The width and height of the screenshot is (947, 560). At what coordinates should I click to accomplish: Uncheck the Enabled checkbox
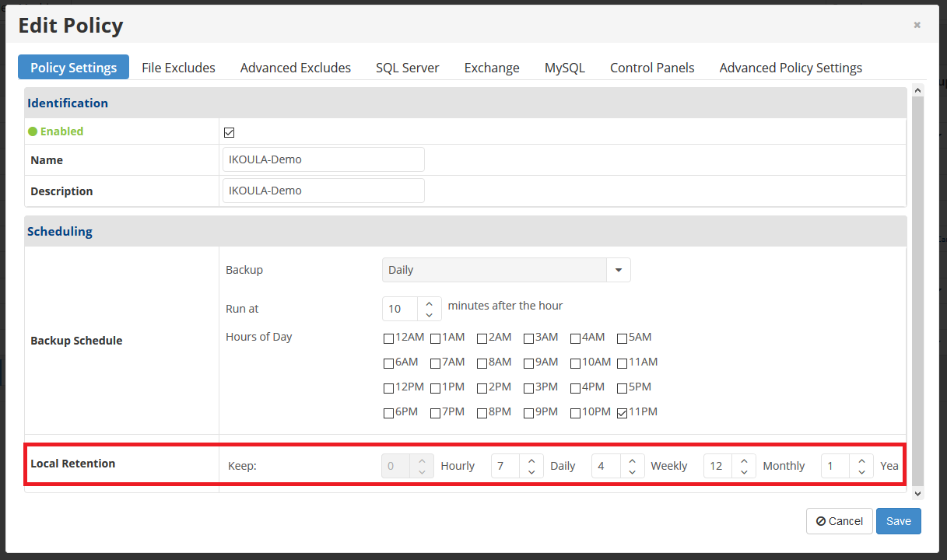pos(230,132)
